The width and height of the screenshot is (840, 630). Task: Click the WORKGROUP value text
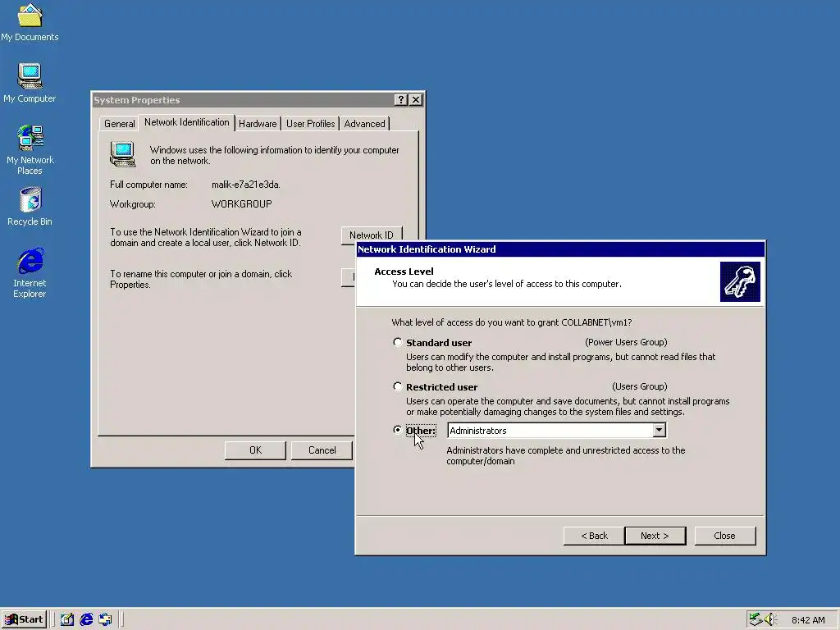pos(242,204)
